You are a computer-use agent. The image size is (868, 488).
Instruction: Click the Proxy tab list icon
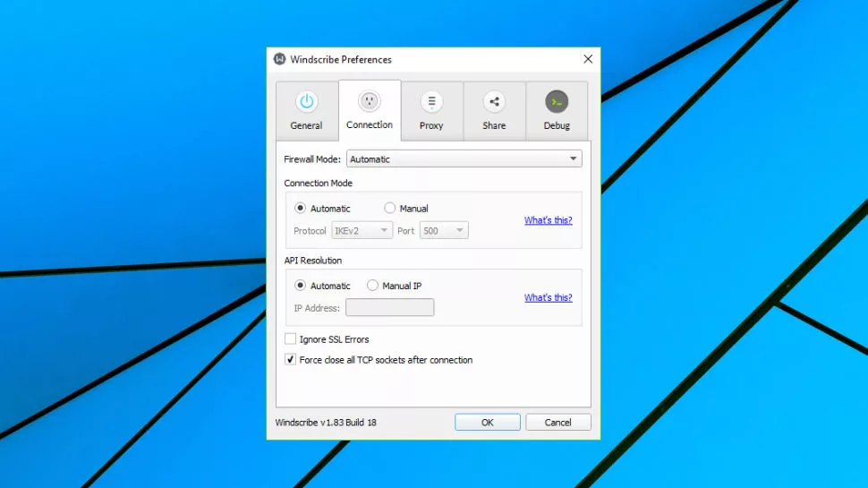coord(431,102)
